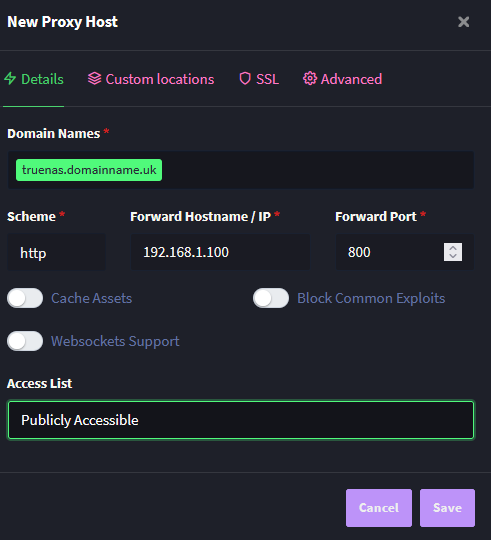Click the lightning bolt Details icon
Screen dimensions: 491x540
(x=10, y=79)
